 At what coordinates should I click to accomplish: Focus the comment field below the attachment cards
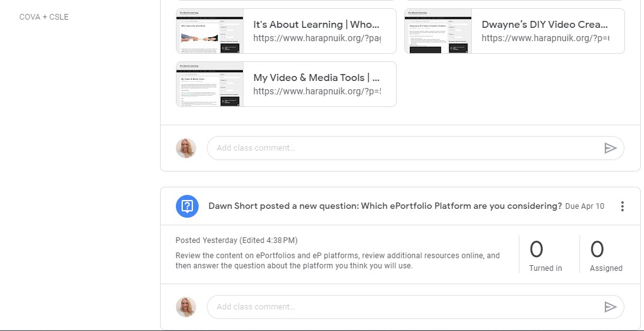pos(405,148)
